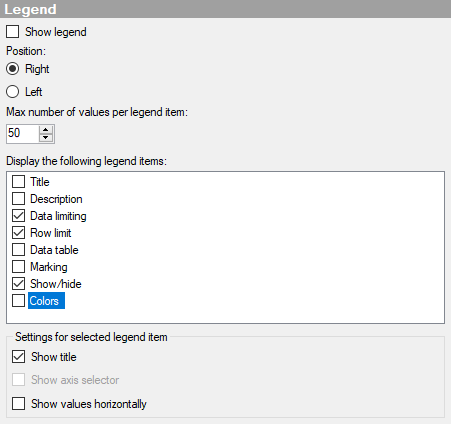Select the Right position radio button
The width and height of the screenshot is (451, 424).
12,69
